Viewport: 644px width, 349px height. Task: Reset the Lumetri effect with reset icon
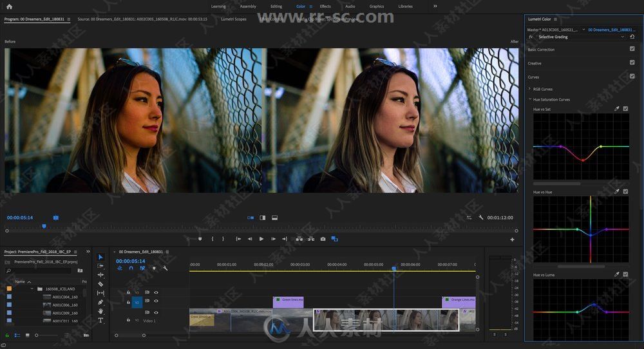click(632, 37)
